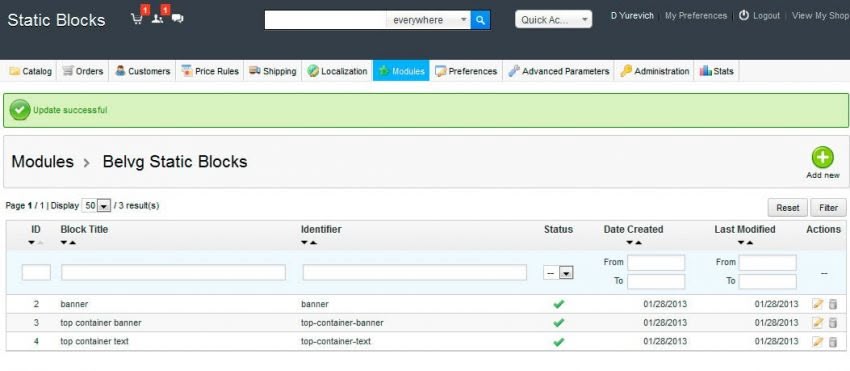Sort Block Title column descending arrow
850x371 pixels.
pos(64,242)
